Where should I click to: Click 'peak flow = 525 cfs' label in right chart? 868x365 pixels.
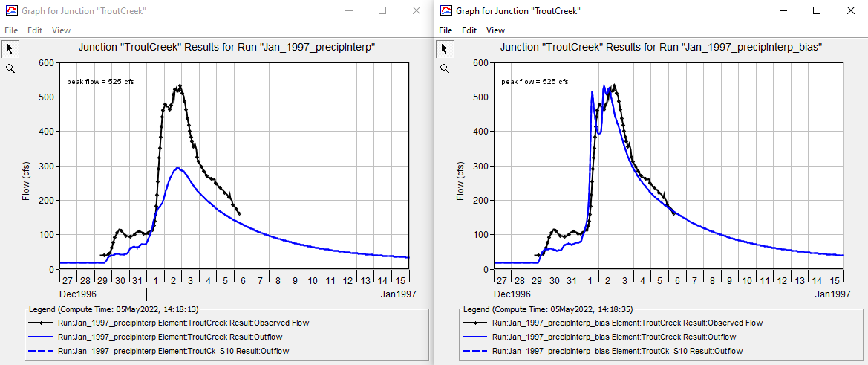pos(535,82)
